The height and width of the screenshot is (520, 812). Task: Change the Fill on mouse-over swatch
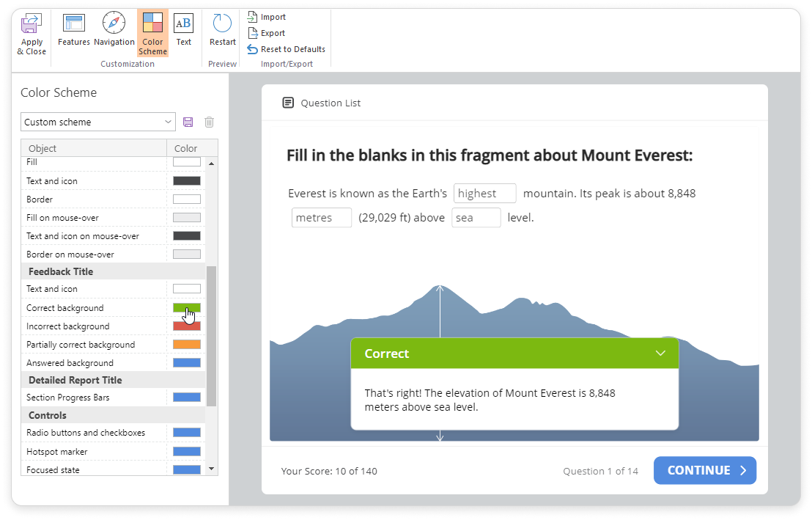[186, 218]
